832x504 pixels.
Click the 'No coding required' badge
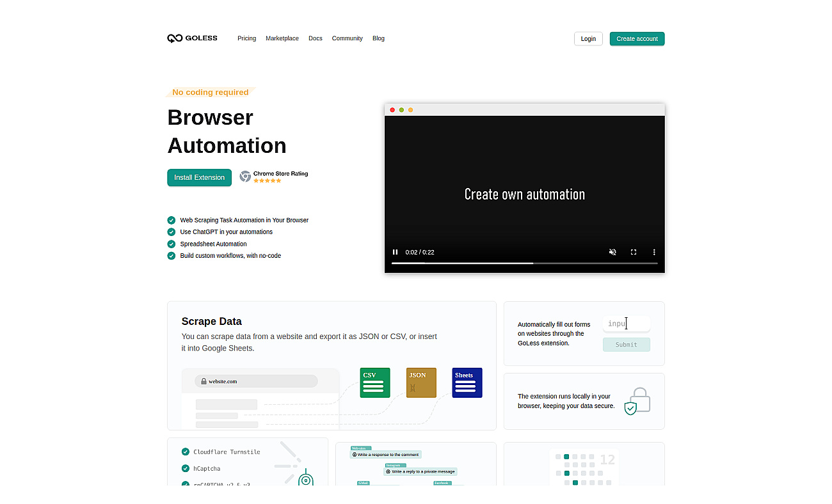point(211,92)
